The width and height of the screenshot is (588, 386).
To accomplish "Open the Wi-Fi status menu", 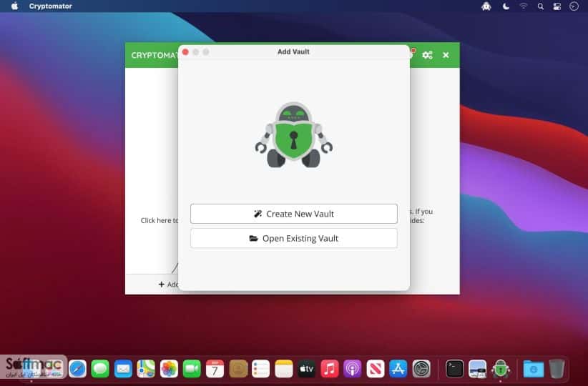I will (523, 6).
